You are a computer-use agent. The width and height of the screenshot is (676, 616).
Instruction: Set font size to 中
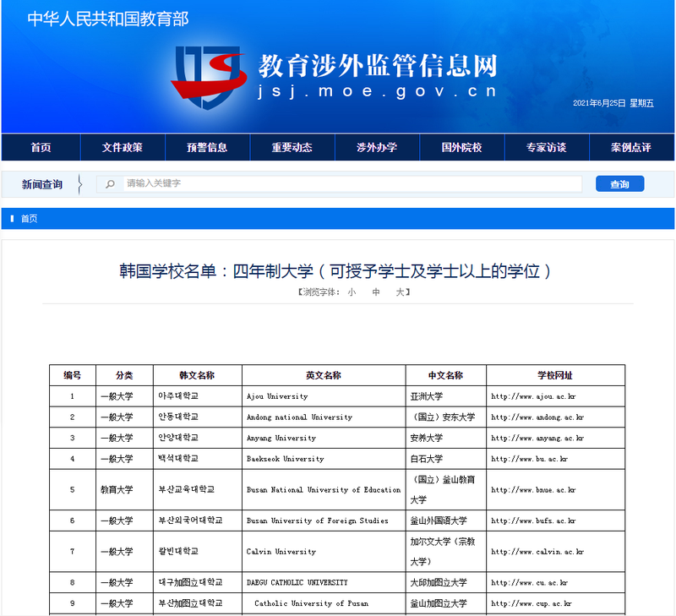(376, 292)
